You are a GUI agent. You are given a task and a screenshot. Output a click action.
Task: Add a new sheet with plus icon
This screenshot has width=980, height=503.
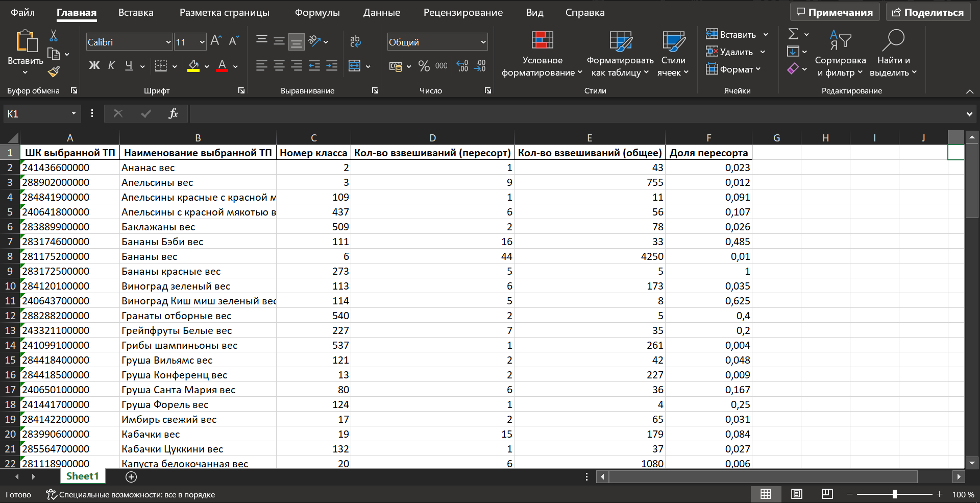coord(131,477)
